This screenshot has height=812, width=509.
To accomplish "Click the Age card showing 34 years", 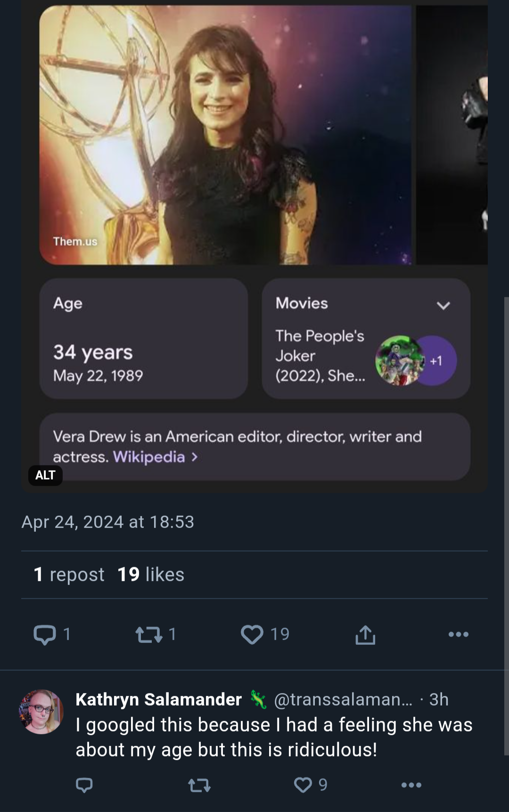I will [x=144, y=339].
